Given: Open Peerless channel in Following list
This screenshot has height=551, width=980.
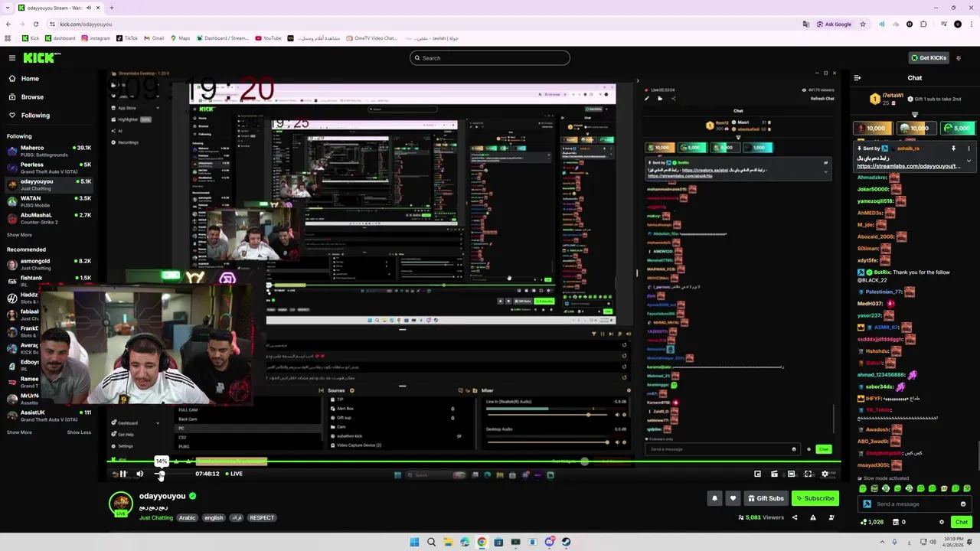Looking at the screenshot, I should [x=49, y=168].
